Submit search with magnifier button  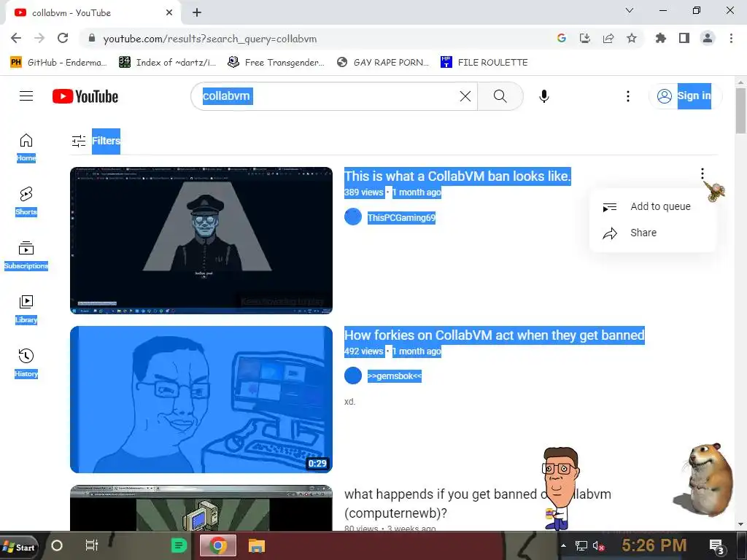pos(500,96)
